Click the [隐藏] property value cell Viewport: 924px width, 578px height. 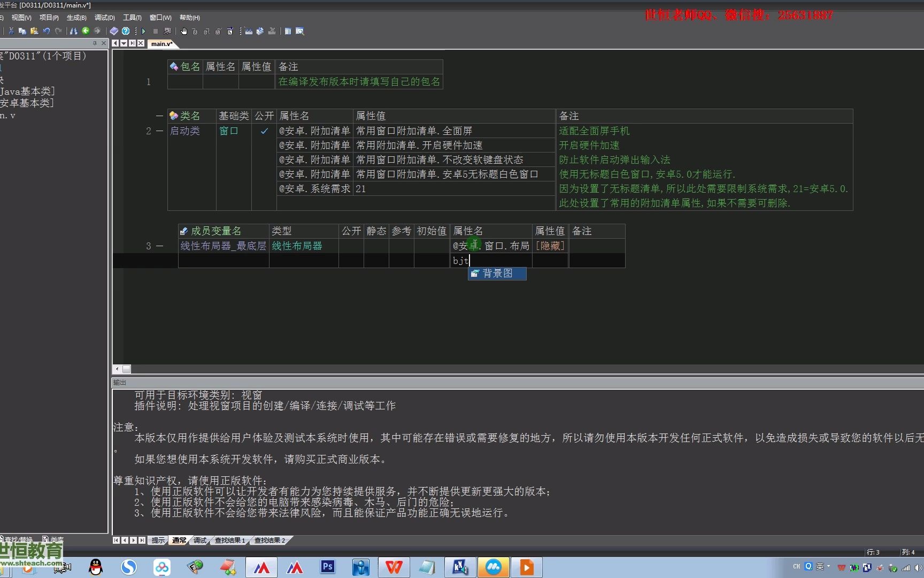pyautogui.click(x=550, y=246)
